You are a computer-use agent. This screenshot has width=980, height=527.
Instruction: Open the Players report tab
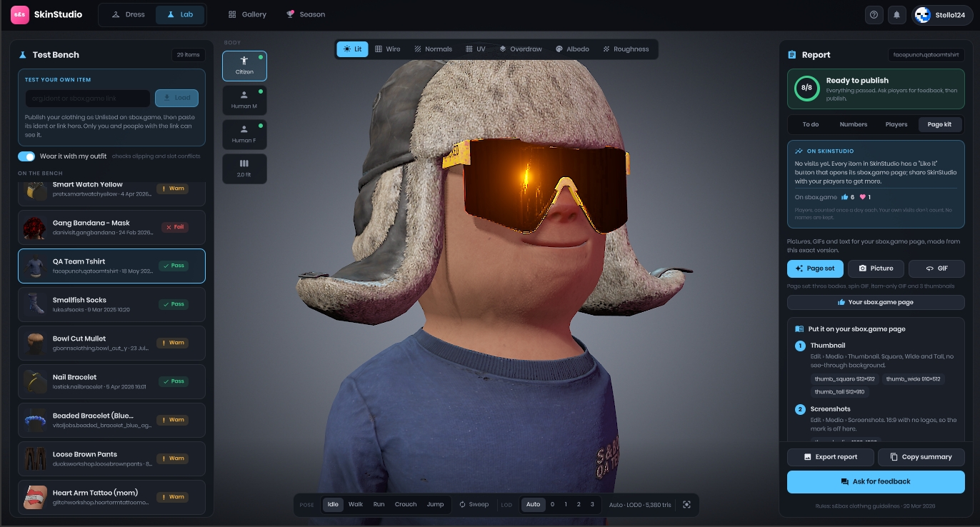coord(896,124)
